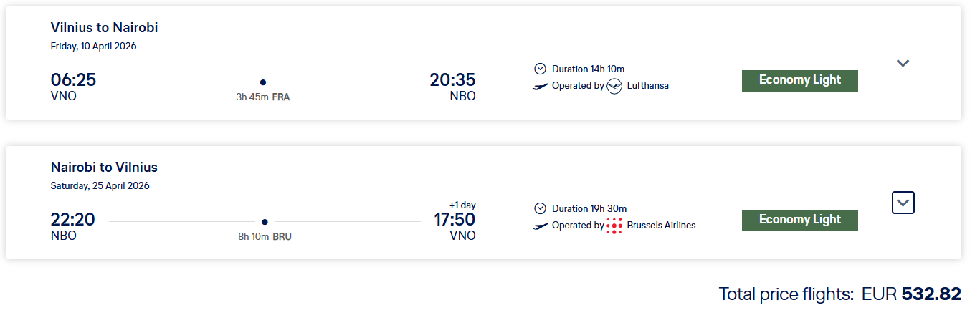
Task: Expand the Vilnius to Nairobi flight details
Action: (x=903, y=63)
